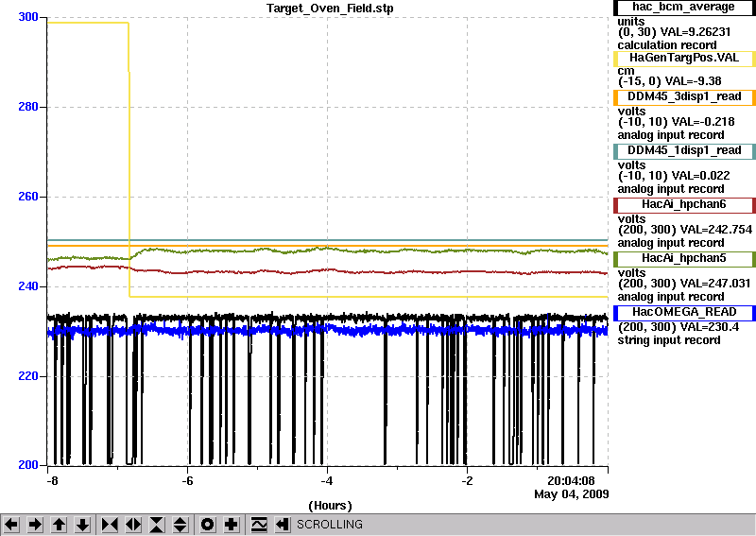Click the Target_Oven_Field.stp title
Screen dimensions: 756x536
coord(330,9)
